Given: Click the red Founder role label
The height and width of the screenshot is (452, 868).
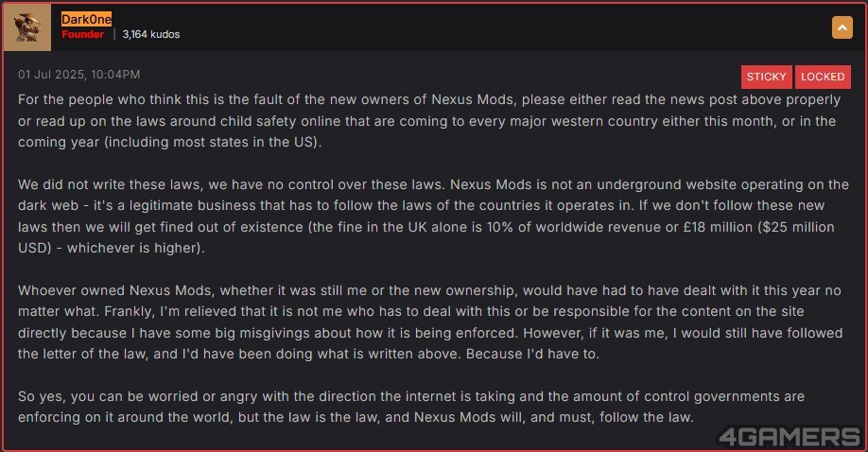Looking at the screenshot, I should (x=82, y=34).
